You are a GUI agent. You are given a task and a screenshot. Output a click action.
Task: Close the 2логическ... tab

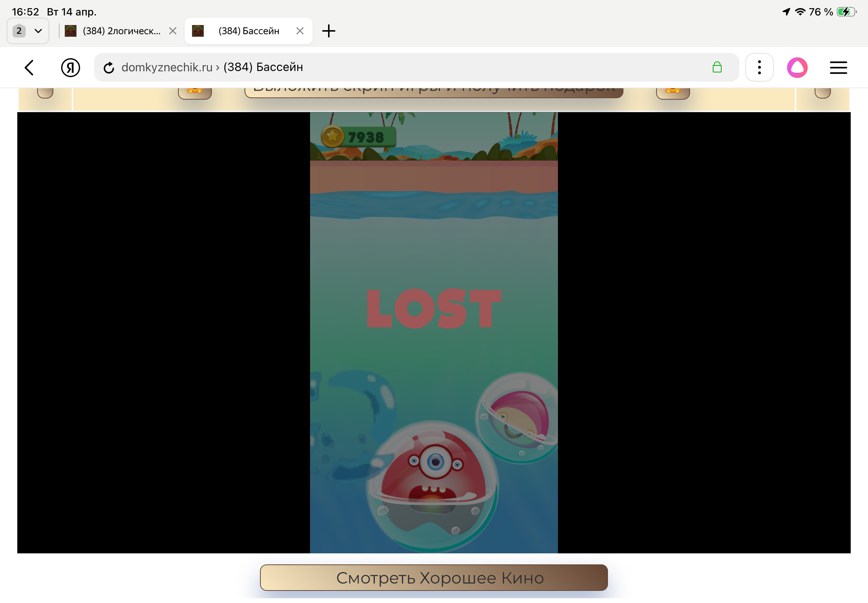(x=173, y=31)
